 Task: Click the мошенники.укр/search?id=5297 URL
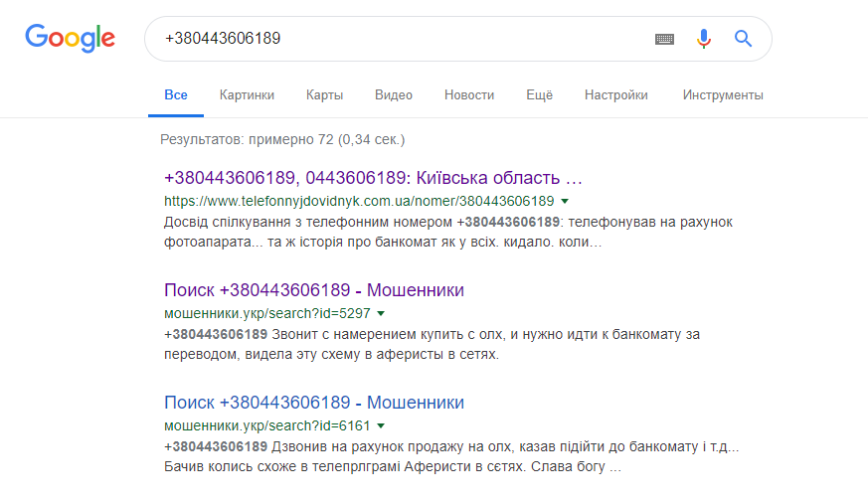[266, 313]
